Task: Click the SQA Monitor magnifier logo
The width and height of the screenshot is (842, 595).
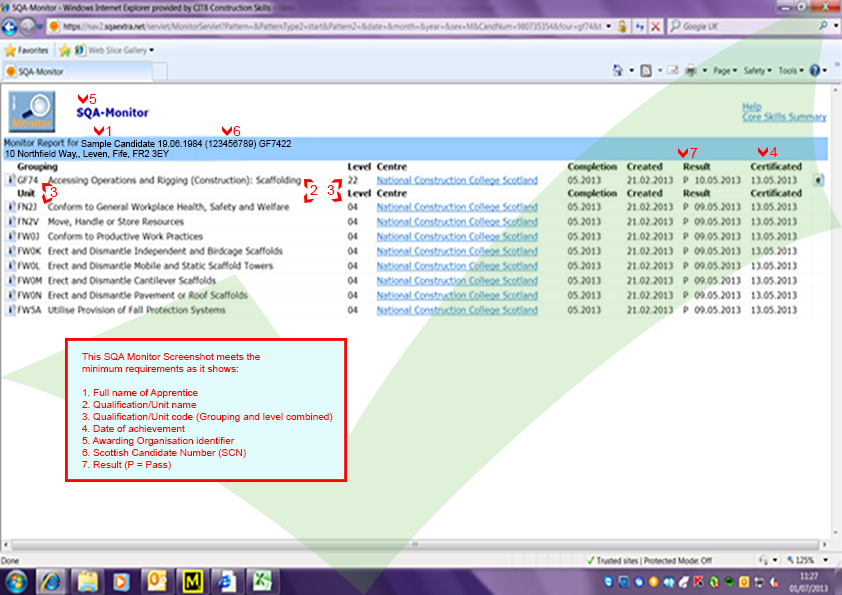Action: pos(32,111)
